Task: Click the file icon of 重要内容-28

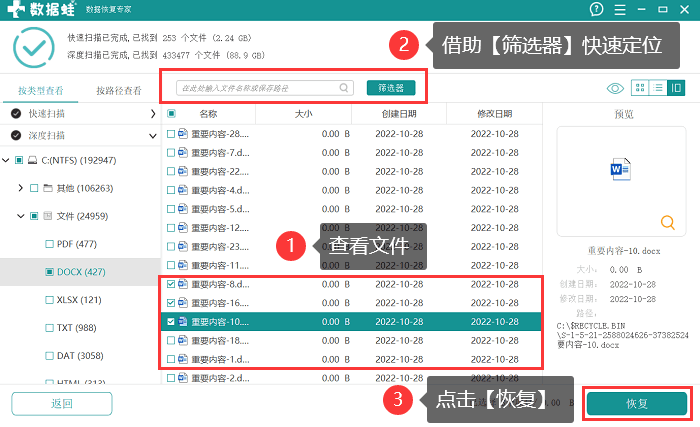Action: (183, 134)
